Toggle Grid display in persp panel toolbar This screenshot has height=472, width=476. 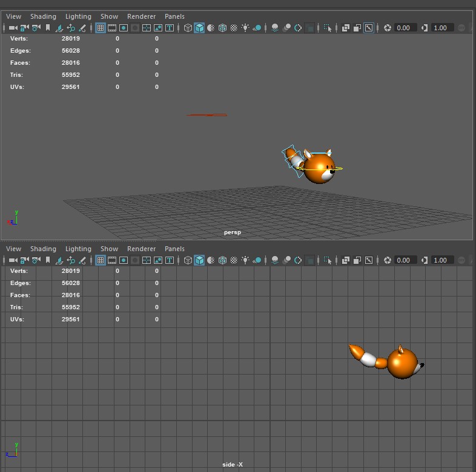[101, 28]
